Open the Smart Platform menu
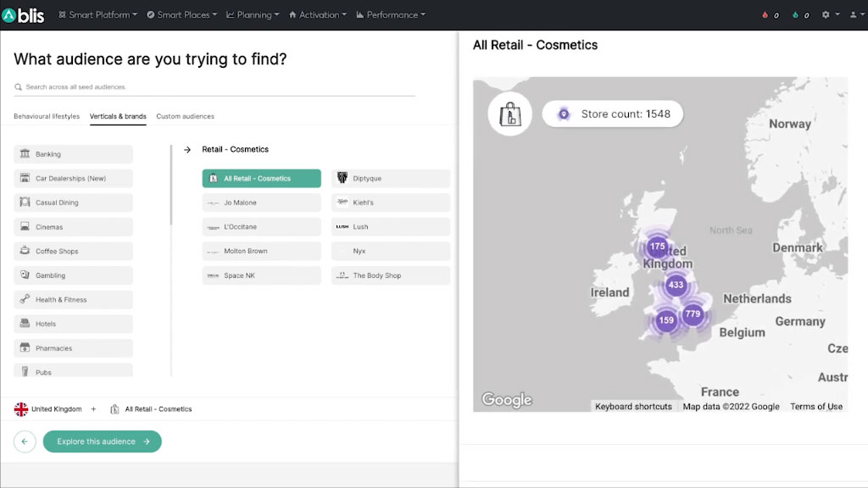 98,15
